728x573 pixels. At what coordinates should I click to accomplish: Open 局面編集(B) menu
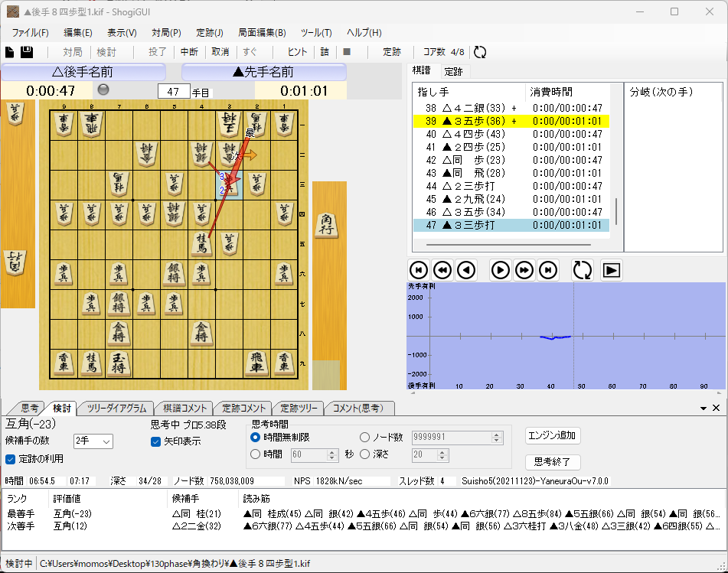click(262, 32)
